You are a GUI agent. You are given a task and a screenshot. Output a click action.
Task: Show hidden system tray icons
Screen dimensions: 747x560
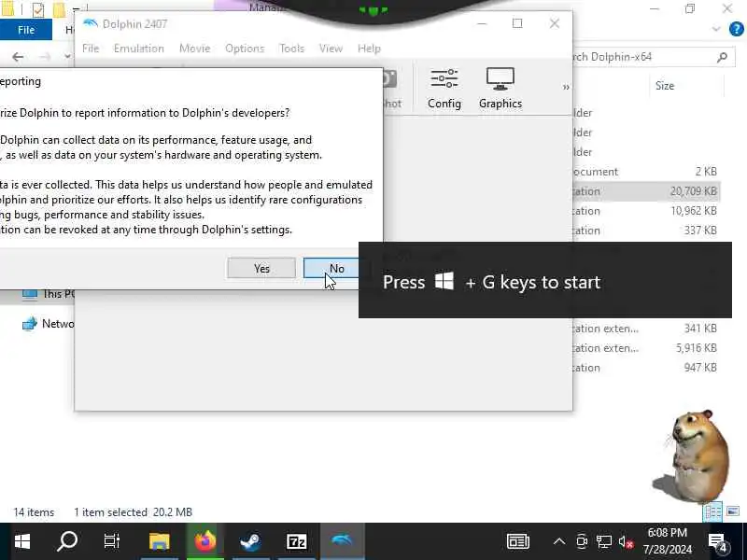[559, 541]
